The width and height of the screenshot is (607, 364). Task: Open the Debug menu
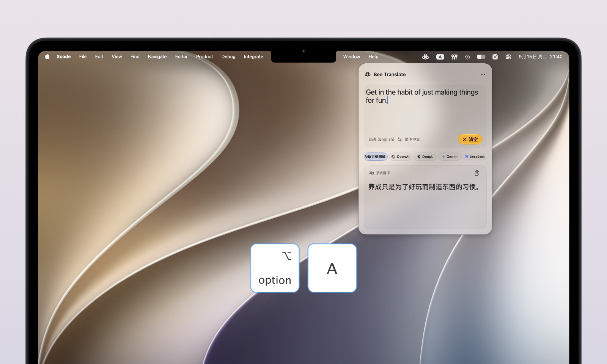(x=228, y=56)
